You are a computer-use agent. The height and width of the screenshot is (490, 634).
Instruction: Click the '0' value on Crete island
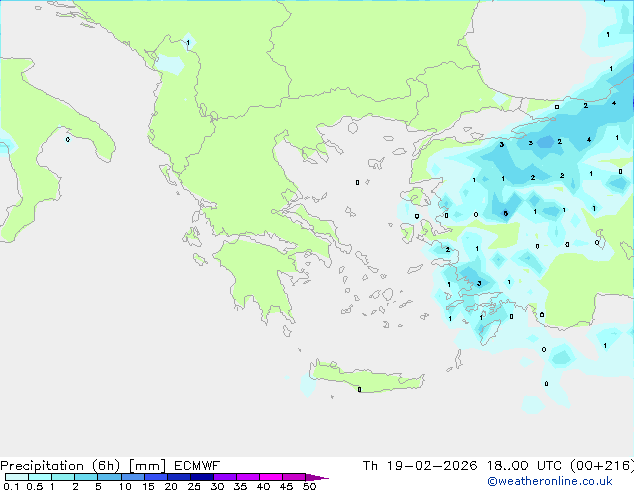[x=359, y=389]
